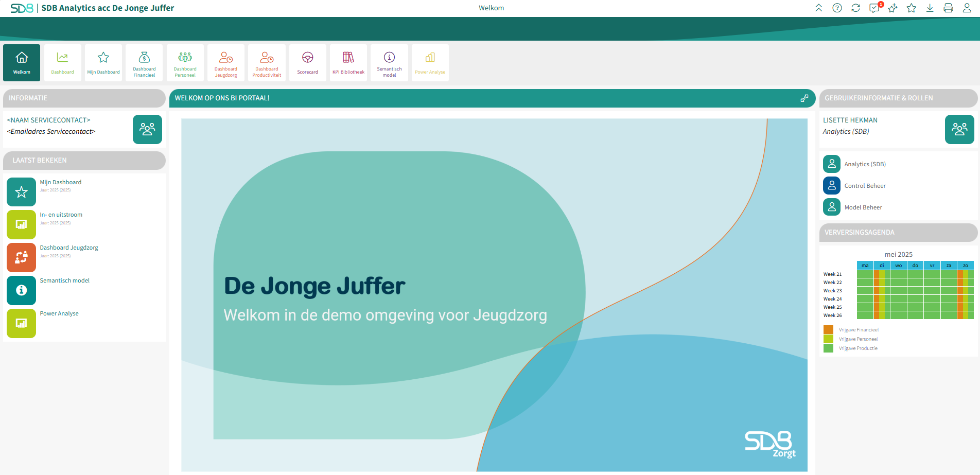Collapse the top bar with double chevron
The image size is (980, 475).
click(819, 8)
